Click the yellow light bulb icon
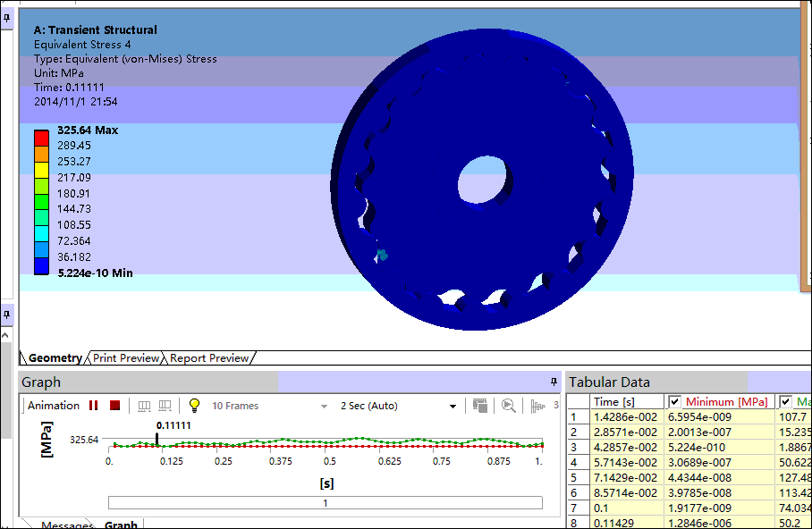812x529 pixels. (194, 406)
